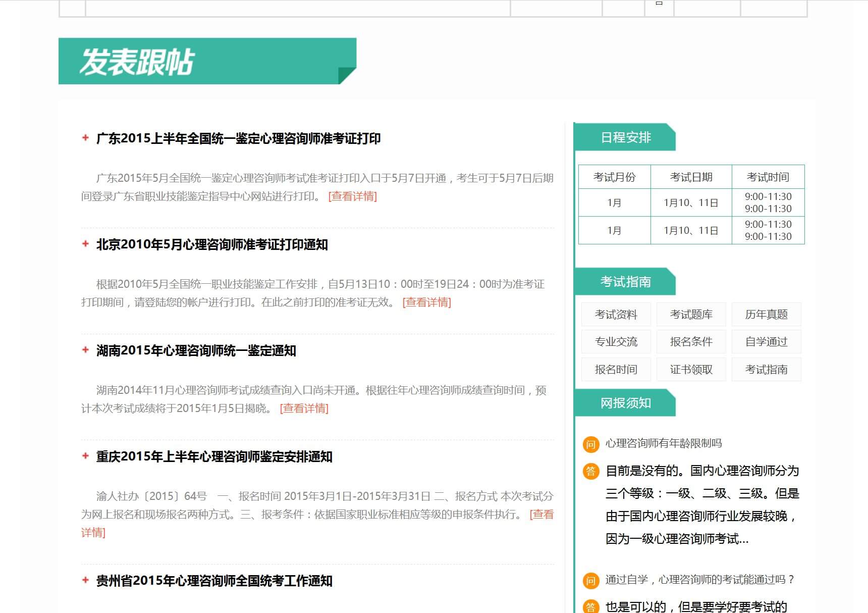This screenshot has height=613, width=868.
Task: Click the 网报须知 section header tab
Action: 625,403
